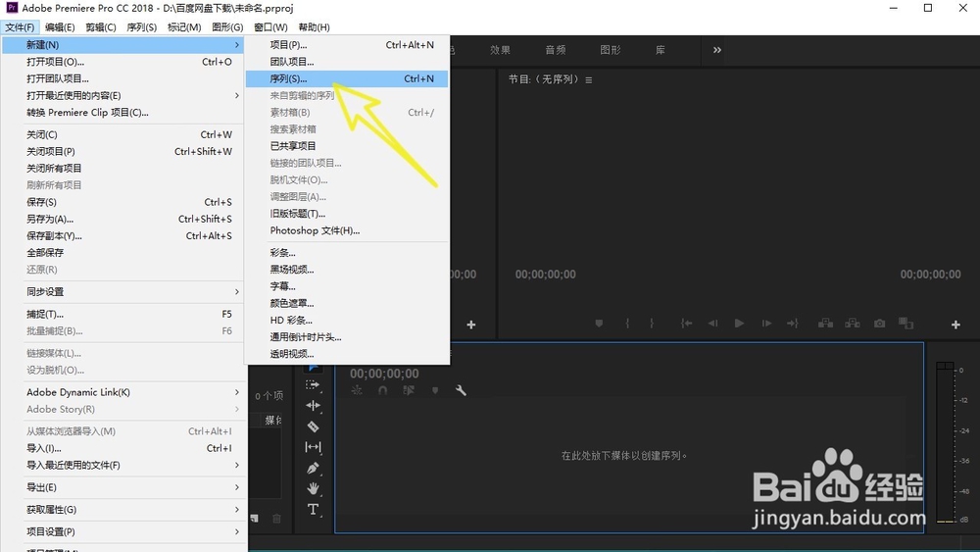Click New Item icon in Project panel

click(x=255, y=519)
